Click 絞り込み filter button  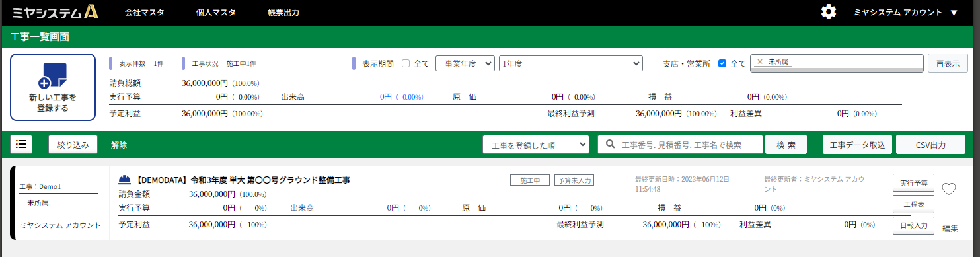(x=73, y=144)
